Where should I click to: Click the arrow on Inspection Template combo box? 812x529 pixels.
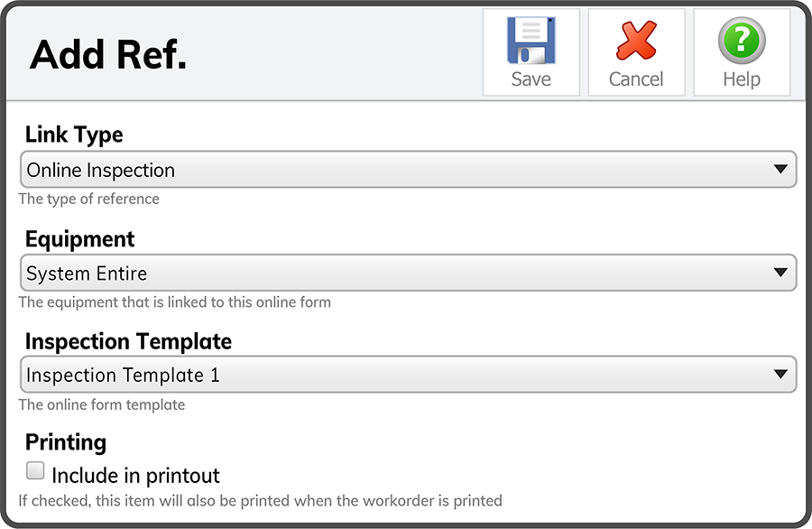pos(780,374)
